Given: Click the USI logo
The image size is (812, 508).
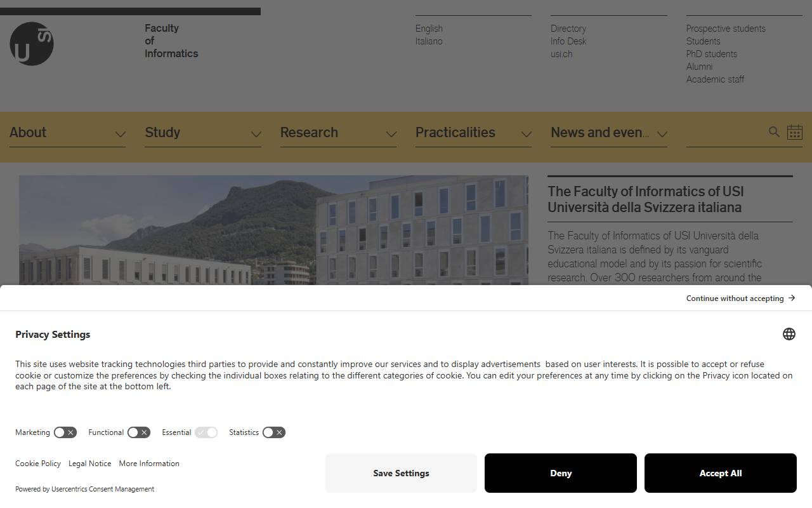Looking at the screenshot, I should click(32, 44).
